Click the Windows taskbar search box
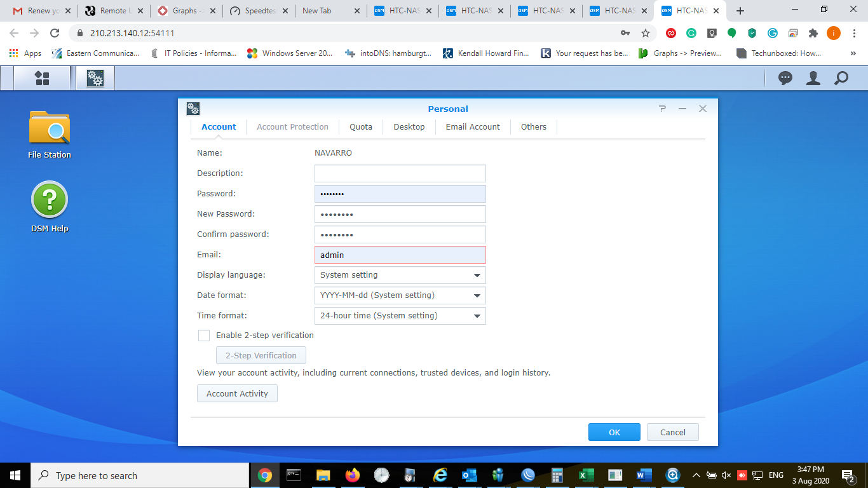The width and height of the screenshot is (868, 488). click(139, 475)
